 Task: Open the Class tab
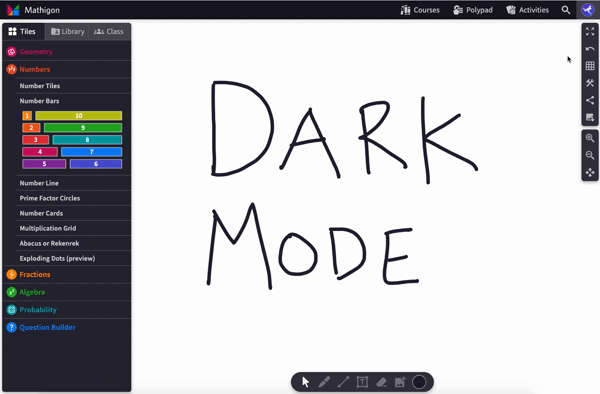tap(109, 32)
